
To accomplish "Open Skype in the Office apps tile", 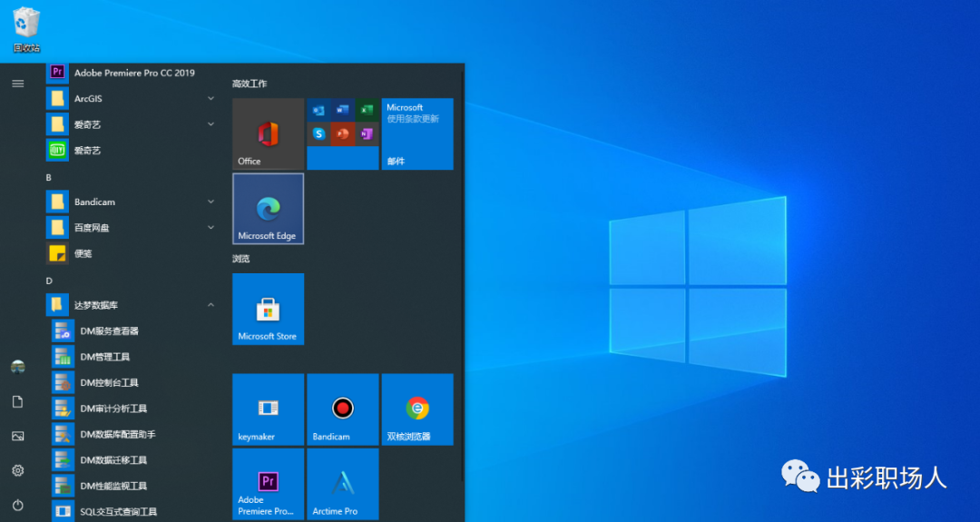I will [x=318, y=133].
